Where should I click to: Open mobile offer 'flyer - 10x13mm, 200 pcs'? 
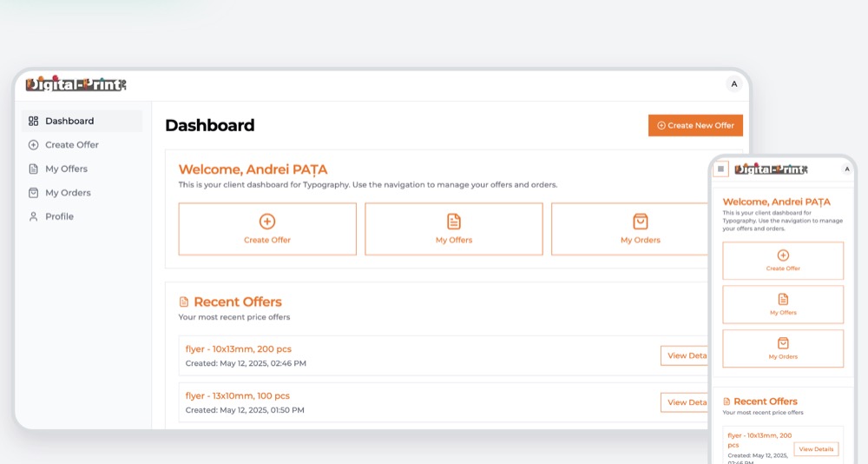pos(759,441)
